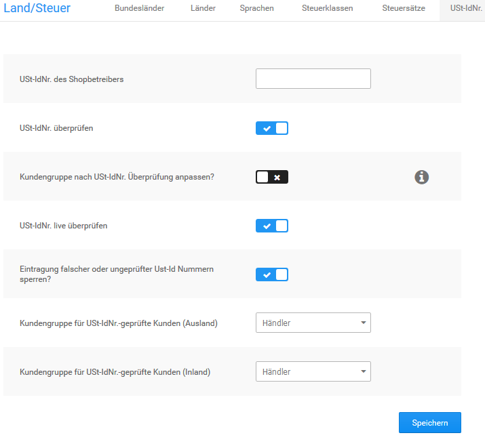Turn off 'USt-IdNr. live überprüfen' toggle
Image resolution: width=485 pixels, height=448 pixels.
(272, 226)
